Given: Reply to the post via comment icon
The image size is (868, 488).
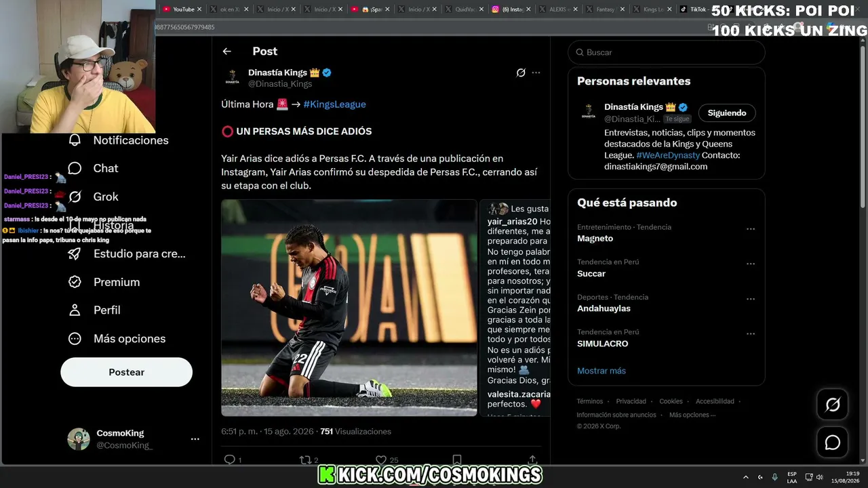Looking at the screenshot, I should (x=230, y=460).
